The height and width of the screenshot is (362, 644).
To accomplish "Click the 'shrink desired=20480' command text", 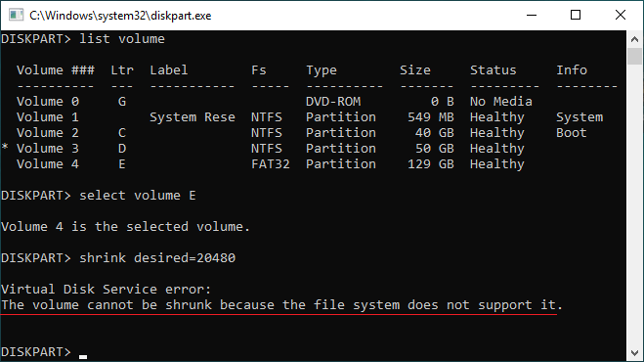I will (x=157, y=258).
